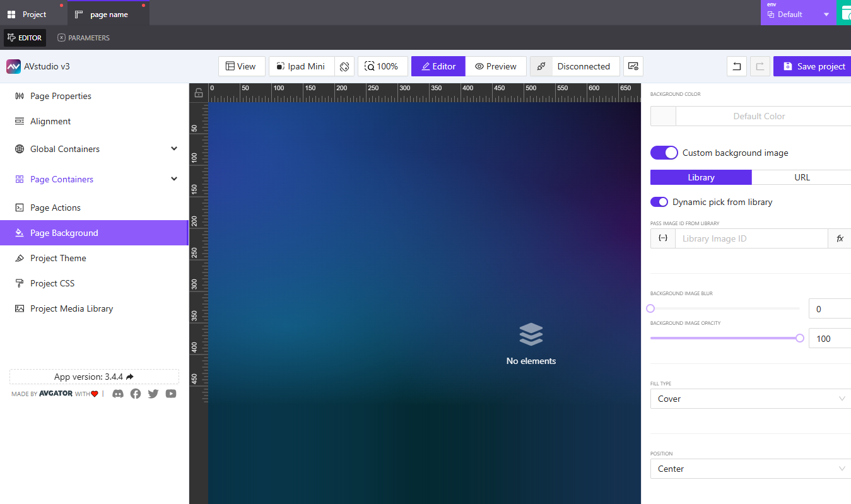Open the fx expression editor for Library Image ID

840,238
